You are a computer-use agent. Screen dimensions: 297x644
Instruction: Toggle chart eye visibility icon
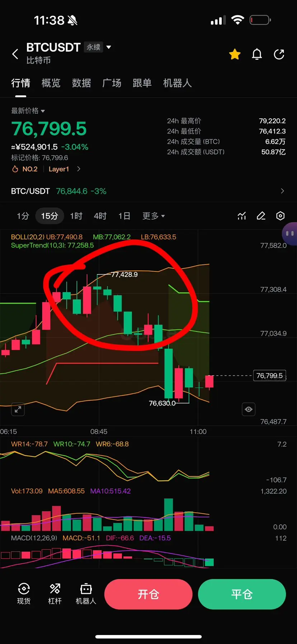pos(249,409)
